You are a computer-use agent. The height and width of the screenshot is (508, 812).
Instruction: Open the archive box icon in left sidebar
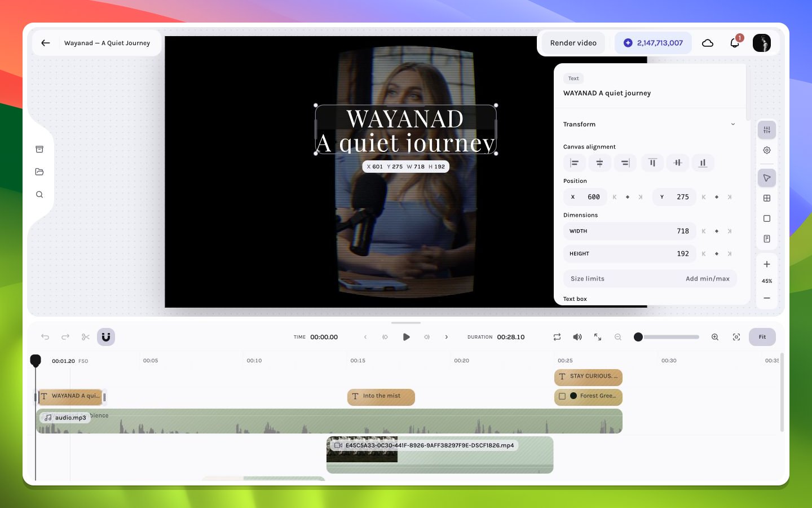tap(39, 149)
